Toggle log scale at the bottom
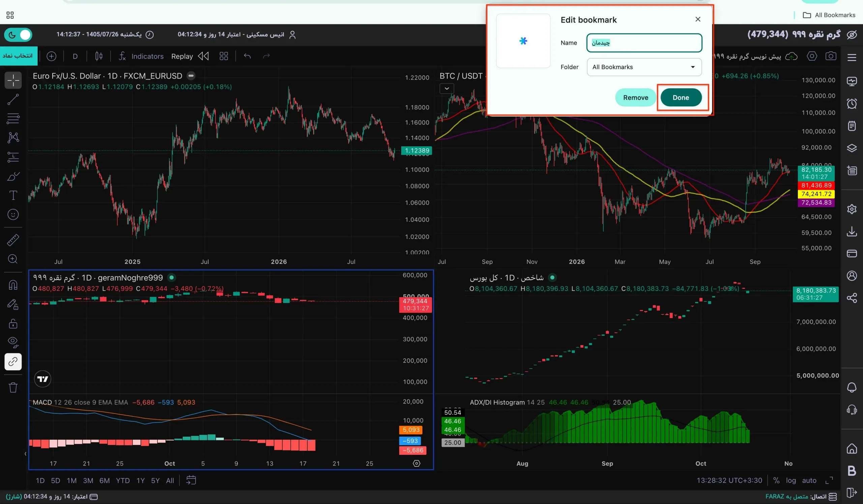 click(791, 480)
